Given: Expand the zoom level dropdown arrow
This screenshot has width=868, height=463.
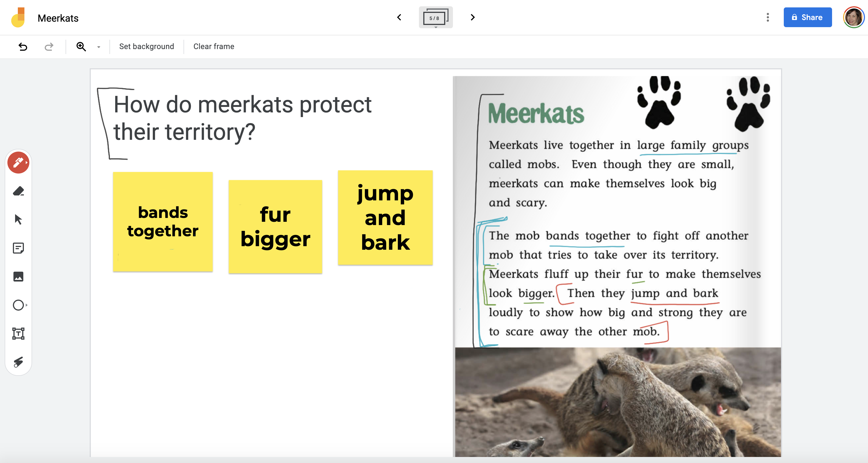Looking at the screenshot, I should coord(99,47).
